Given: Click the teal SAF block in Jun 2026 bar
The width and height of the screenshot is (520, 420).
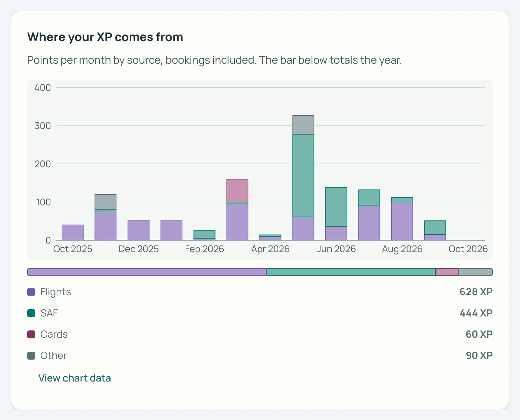Looking at the screenshot, I should tap(336, 207).
